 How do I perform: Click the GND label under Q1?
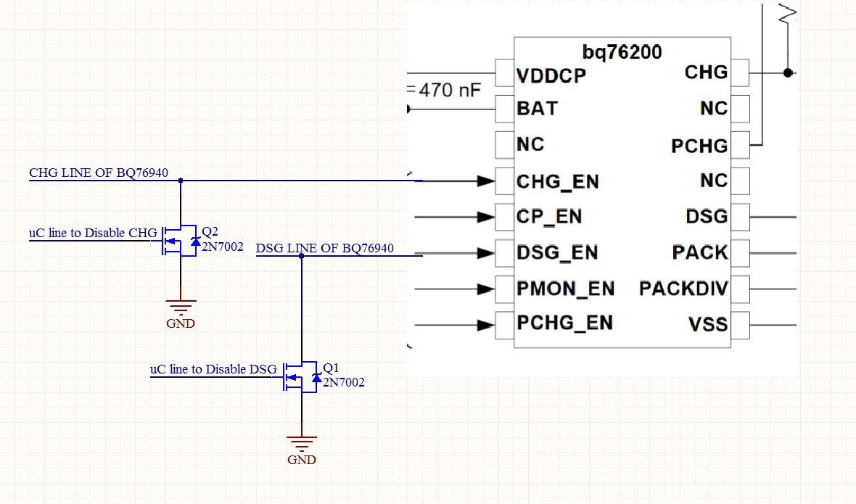point(302,460)
